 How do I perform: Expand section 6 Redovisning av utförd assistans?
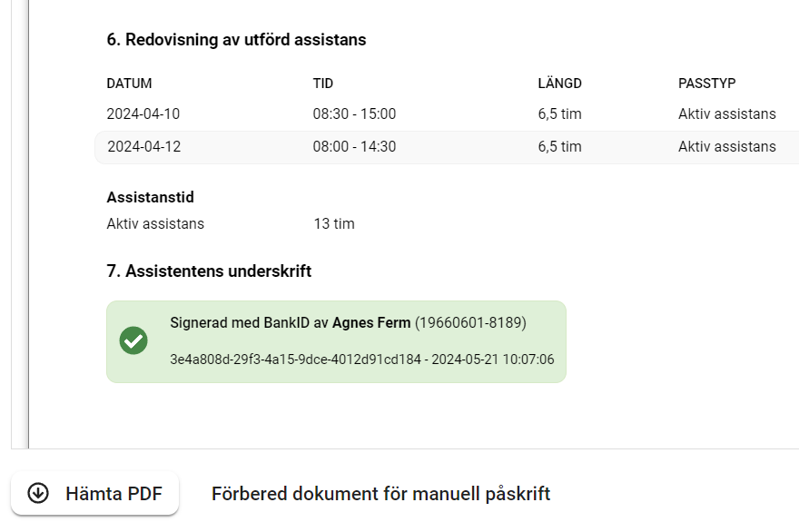click(234, 40)
